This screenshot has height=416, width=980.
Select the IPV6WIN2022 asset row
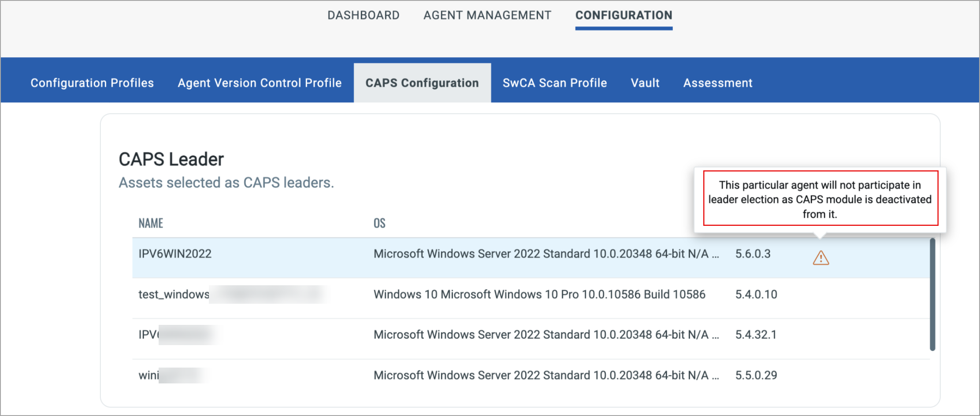pyautogui.click(x=175, y=254)
